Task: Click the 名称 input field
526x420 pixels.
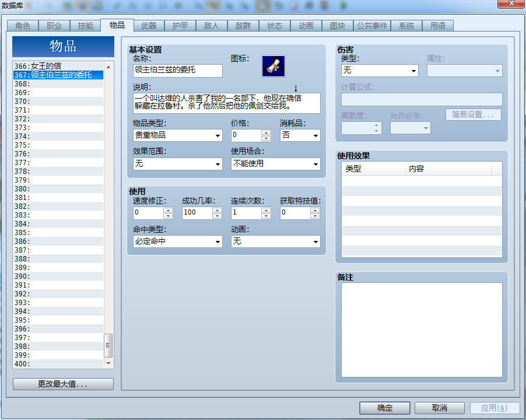Action: 177,71
